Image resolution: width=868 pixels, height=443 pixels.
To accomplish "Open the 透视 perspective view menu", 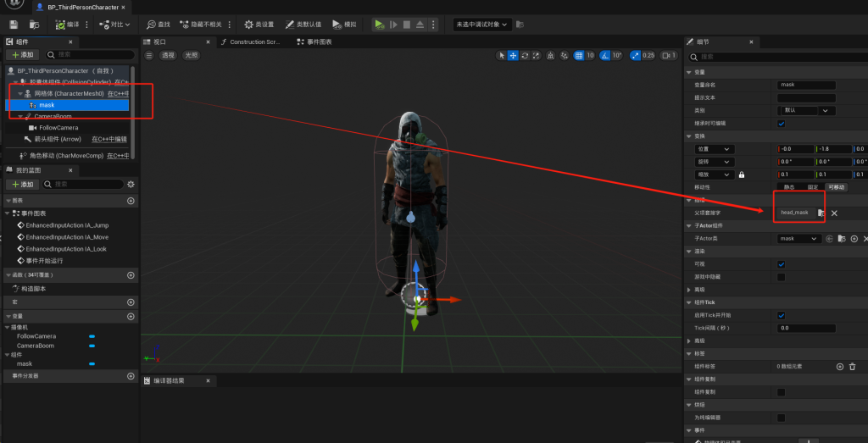I will pos(168,55).
